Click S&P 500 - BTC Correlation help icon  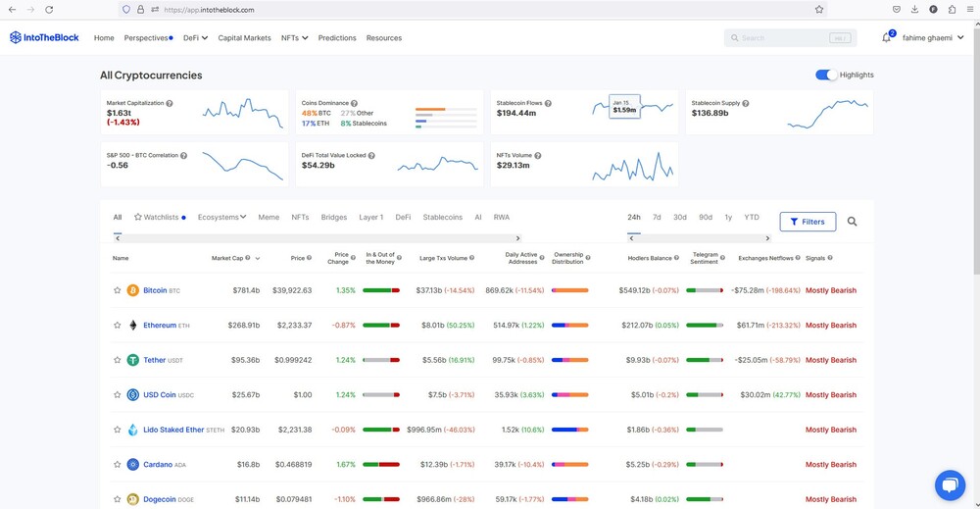184,156
